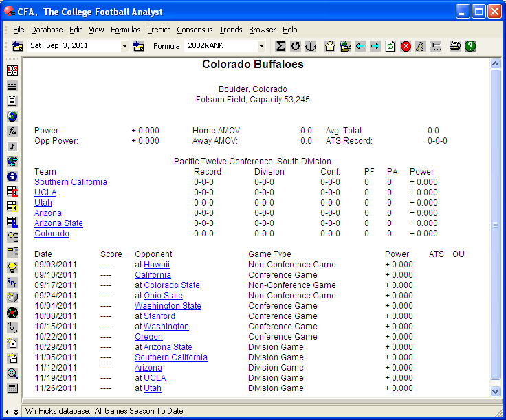Screen dimensions: 506x420
Task: Expand the date dropdown arrow
Action: point(124,46)
